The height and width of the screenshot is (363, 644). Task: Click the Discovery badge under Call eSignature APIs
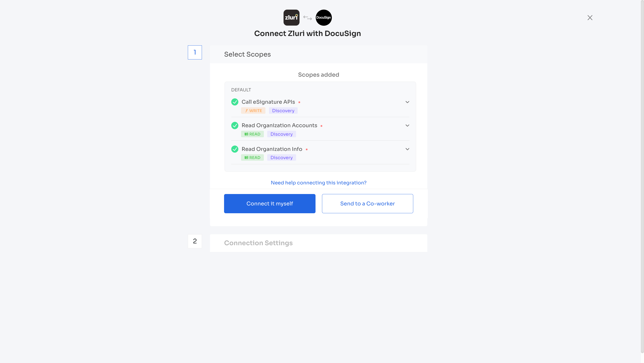(x=283, y=110)
